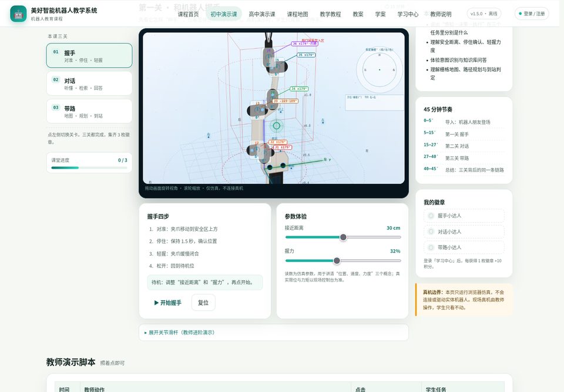
Task: Click the 32% grip force value
Action: 395,252
